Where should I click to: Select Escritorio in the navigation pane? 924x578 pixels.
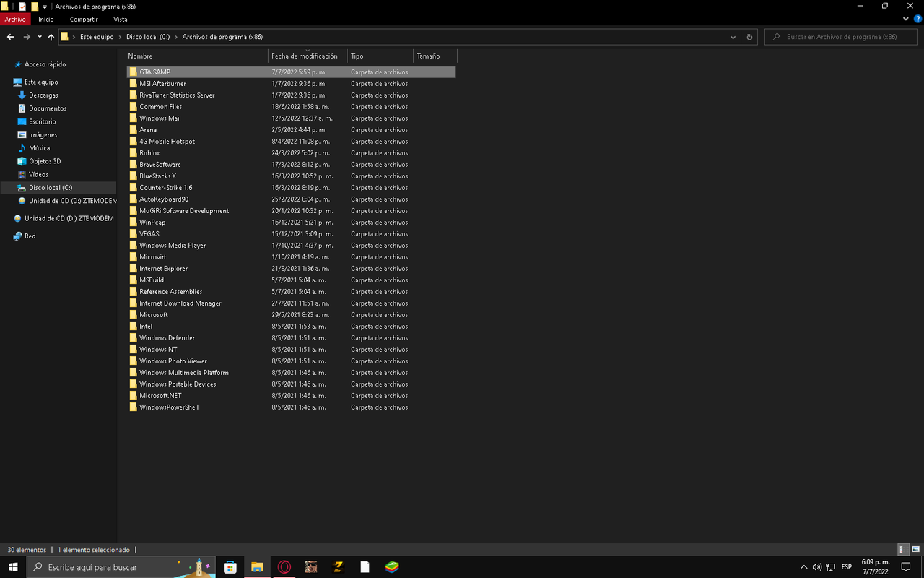coord(43,121)
